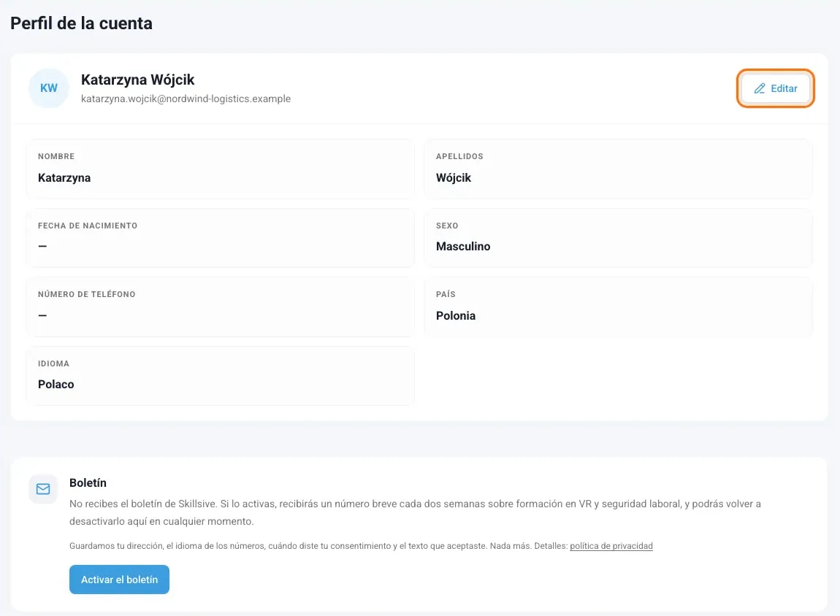The height and width of the screenshot is (616, 840).
Task: Click the IDIOMA field label
Action: coord(53,363)
